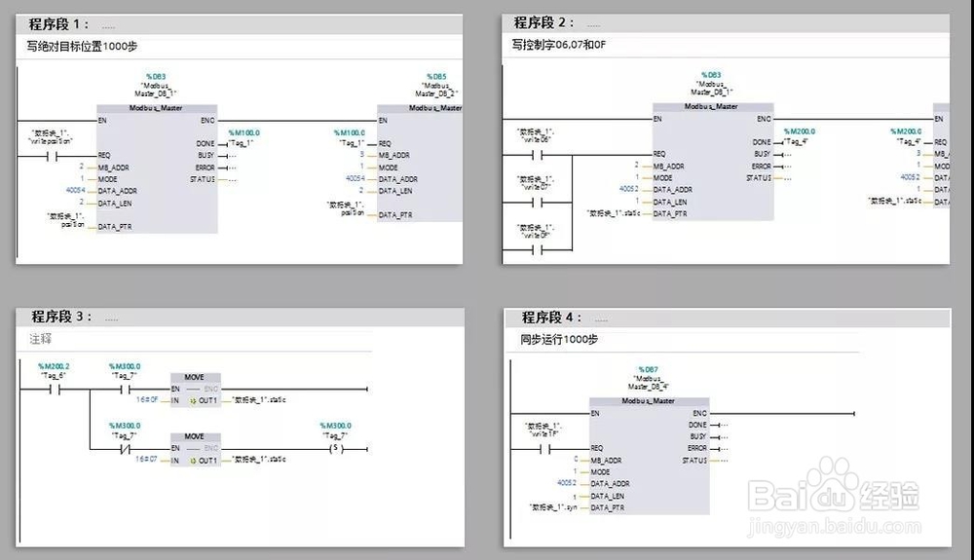Viewport: 974px width, 560px height.
Task: Click the %M200.0 Tag_4 DONE output operand
Action: [x=799, y=136]
